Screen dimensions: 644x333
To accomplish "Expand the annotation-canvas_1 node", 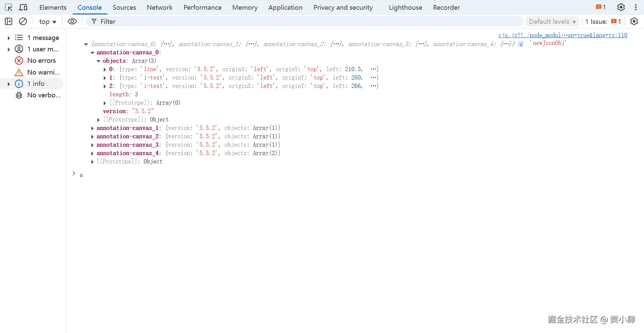I will 92,128.
